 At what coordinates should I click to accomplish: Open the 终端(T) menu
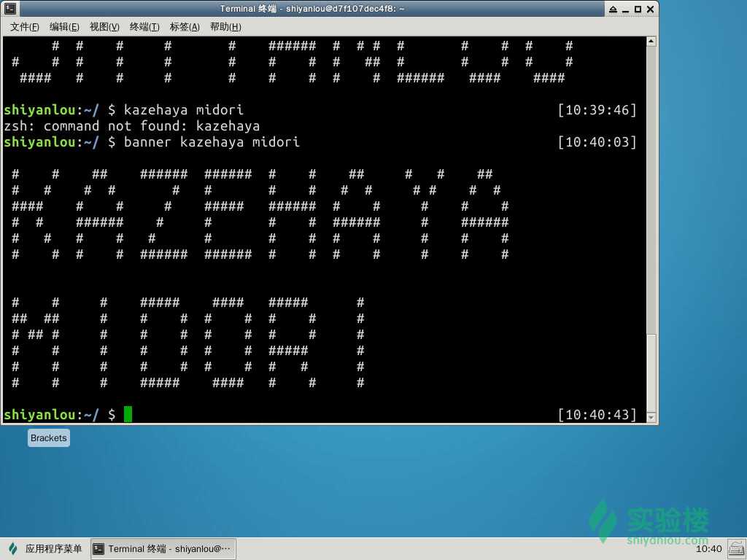click(144, 27)
